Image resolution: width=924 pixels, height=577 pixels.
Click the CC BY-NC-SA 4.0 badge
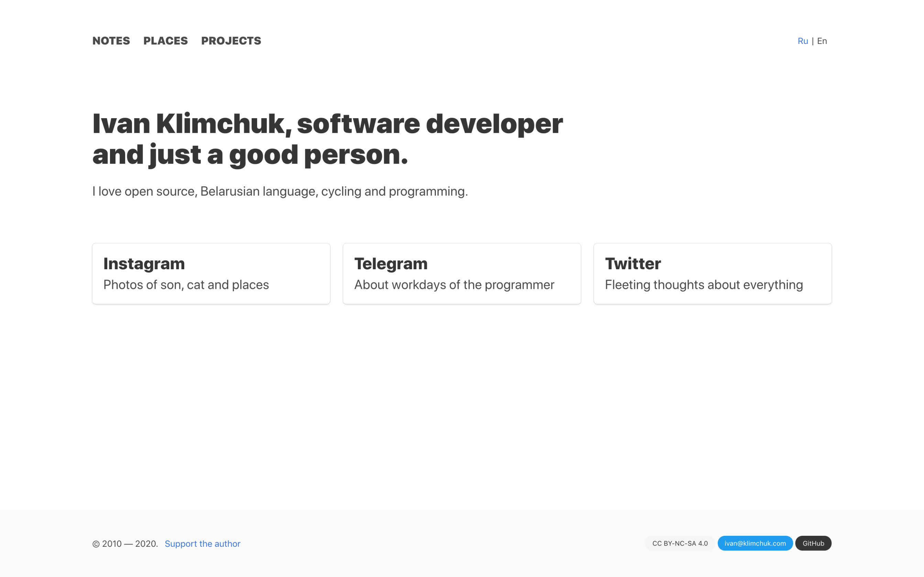click(x=680, y=543)
